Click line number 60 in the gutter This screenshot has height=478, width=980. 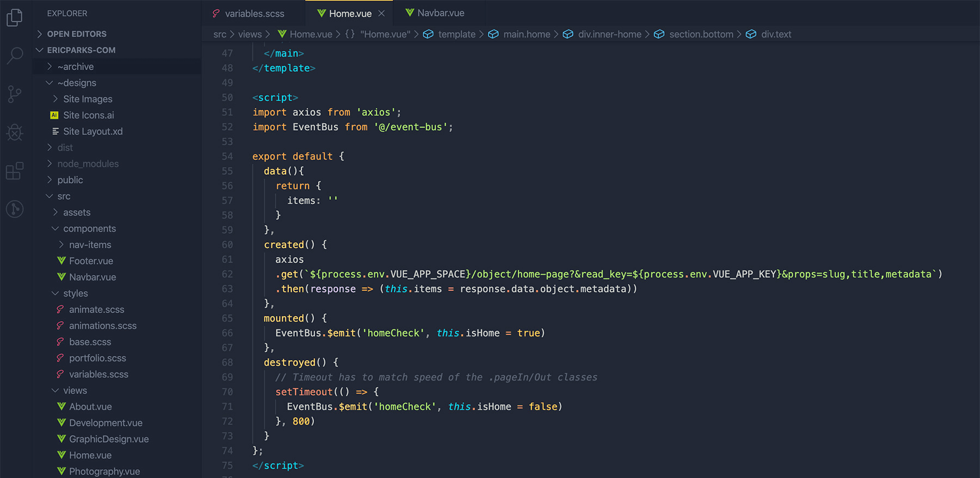(x=227, y=245)
